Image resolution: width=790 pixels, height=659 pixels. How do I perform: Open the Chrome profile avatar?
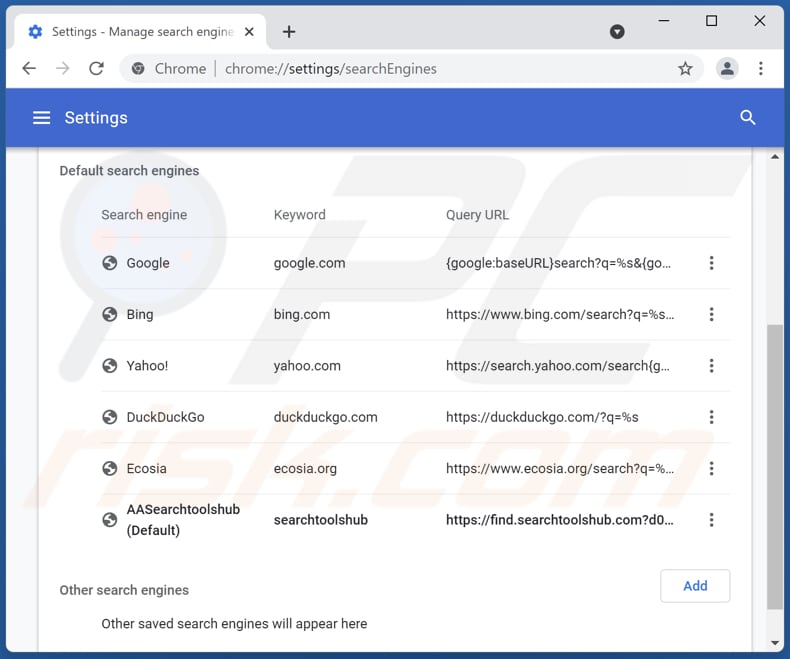pyautogui.click(x=727, y=69)
